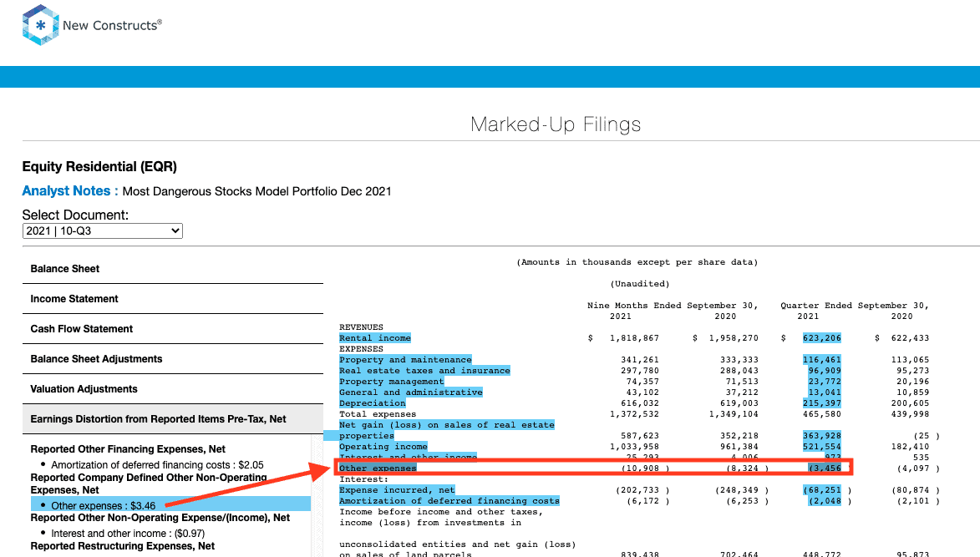Open the Select Document dropdown
The height and width of the screenshot is (557, 980).
[103, 231]
